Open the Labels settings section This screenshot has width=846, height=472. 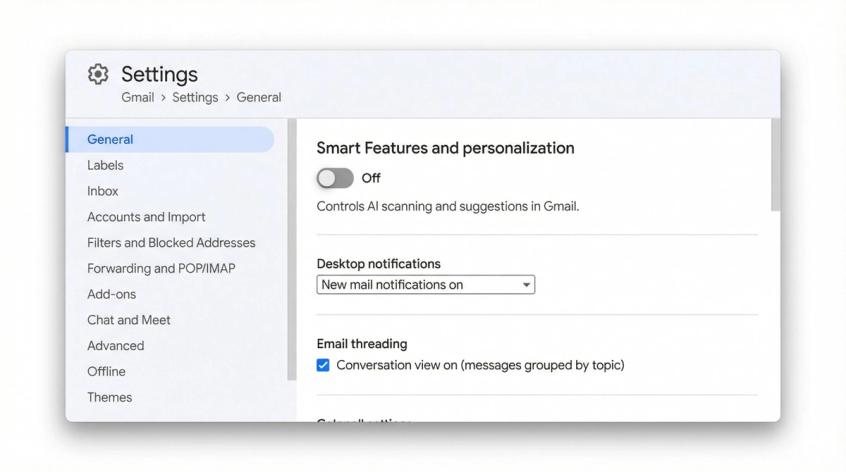click(105, 165)
